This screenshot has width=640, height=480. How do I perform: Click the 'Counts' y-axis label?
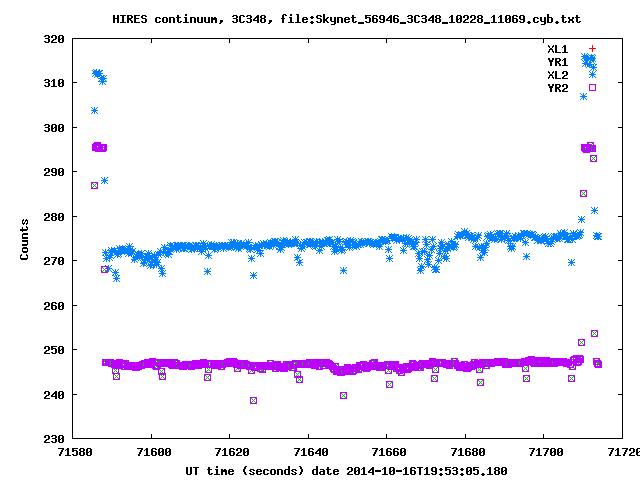tap(24, 239)
